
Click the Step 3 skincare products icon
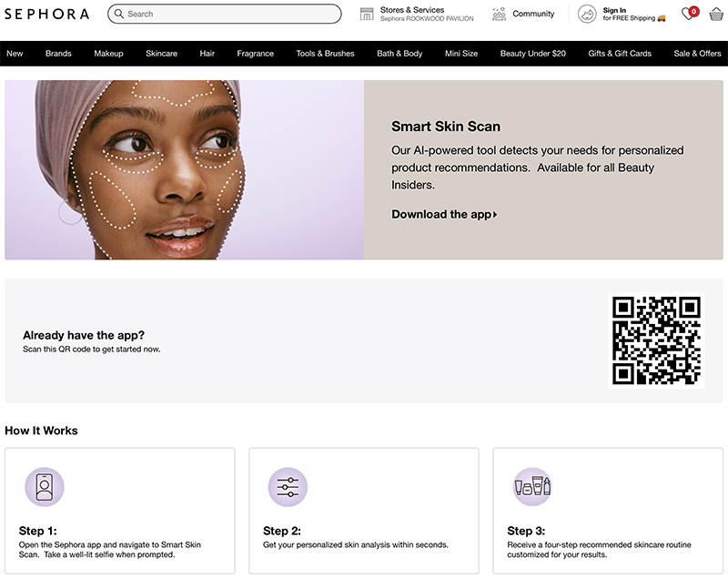coord(532,487)
